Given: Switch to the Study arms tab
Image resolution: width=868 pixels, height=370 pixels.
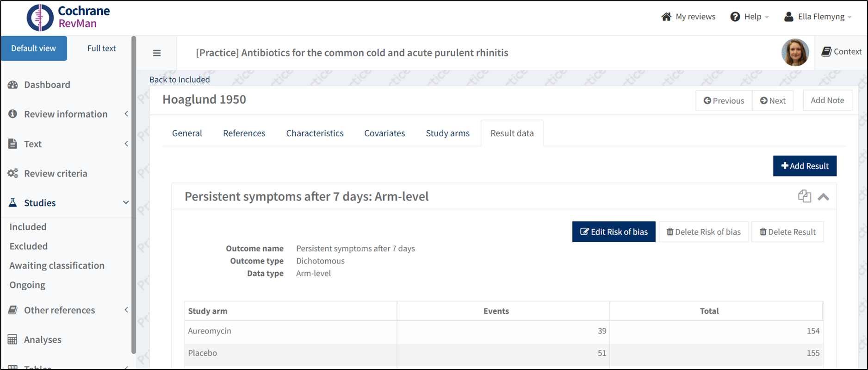Looking at the screenshot, I should 447,133.
